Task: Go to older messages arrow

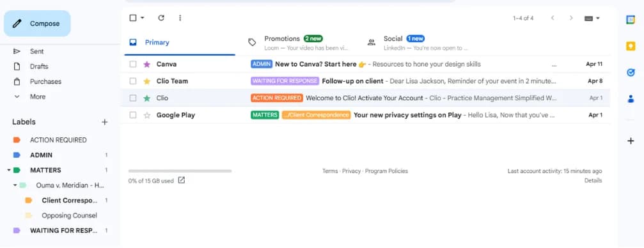Action: point(571,18)
